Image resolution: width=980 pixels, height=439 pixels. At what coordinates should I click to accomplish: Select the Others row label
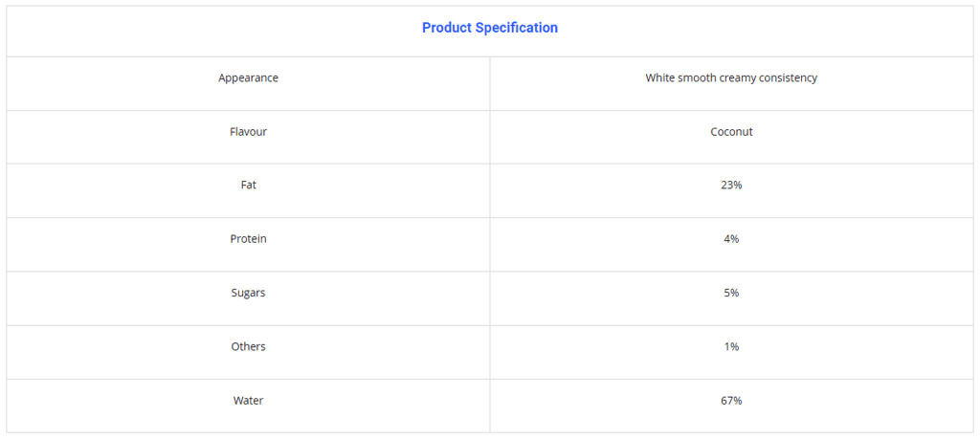coord(248,346)
